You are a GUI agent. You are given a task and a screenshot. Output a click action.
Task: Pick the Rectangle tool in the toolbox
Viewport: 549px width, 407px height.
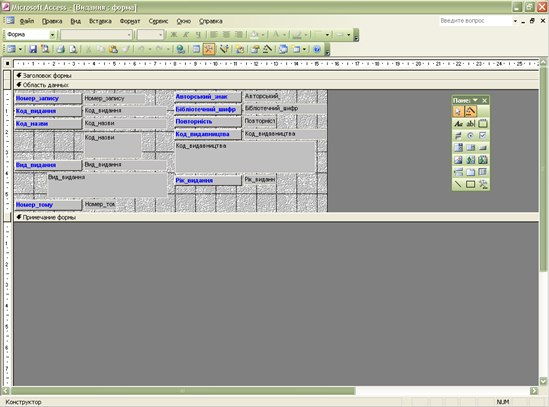(470, 184)
